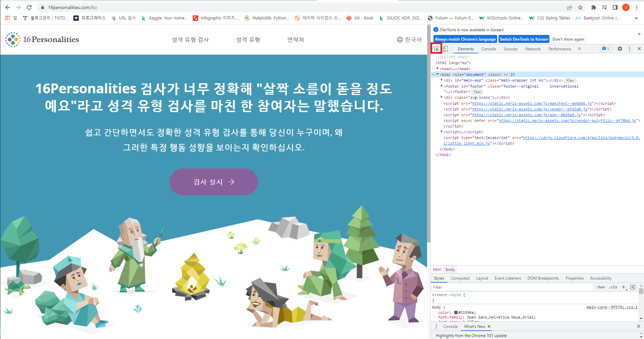The width and height of the screenshot is (644, 339).
Task: Select the html breadcrumb in DevTools
Action: [437, 270]
